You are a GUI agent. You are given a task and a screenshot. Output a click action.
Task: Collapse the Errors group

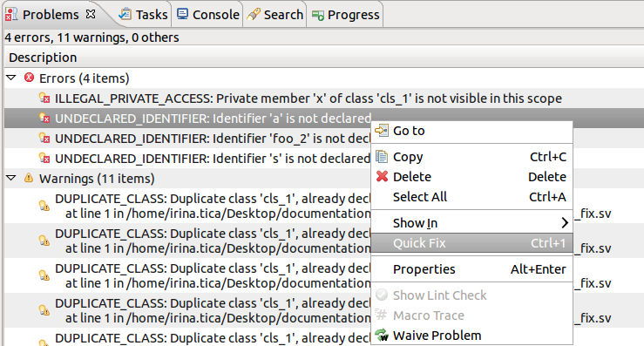pyautogui.click(x=11, y=78)
